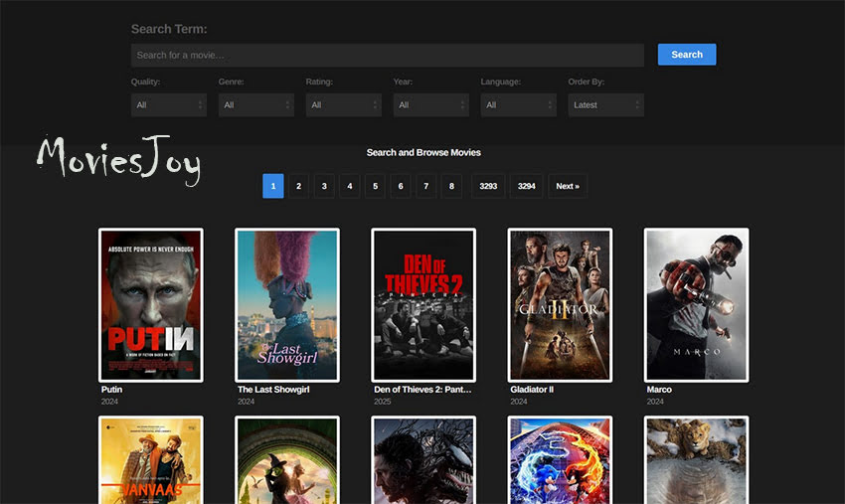The image size is (845, 504).
Task: Click the Next » pagination button
Action: [568, 186]
